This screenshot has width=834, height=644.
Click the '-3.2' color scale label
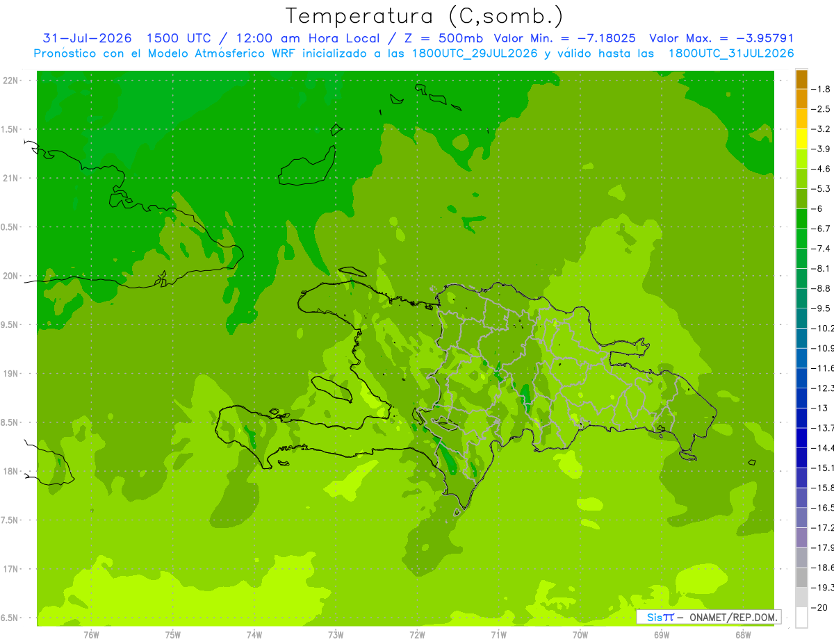[x=821, y=129]
